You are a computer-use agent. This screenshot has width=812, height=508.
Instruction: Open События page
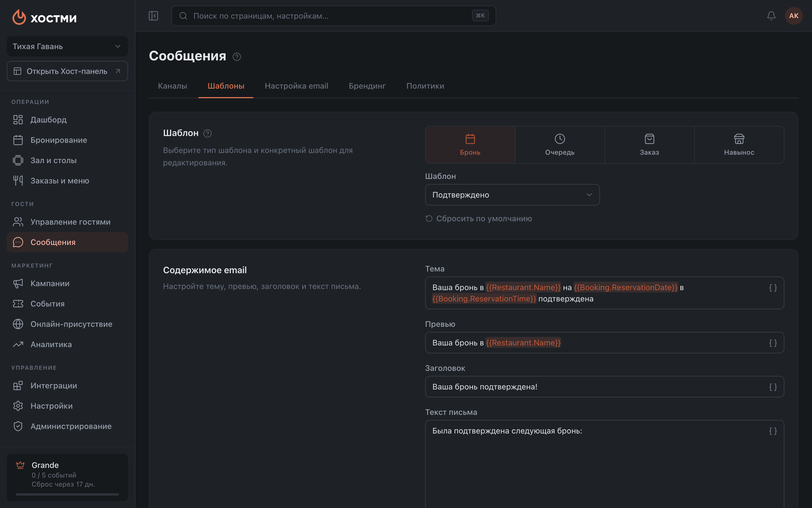[x=67, y=304]
